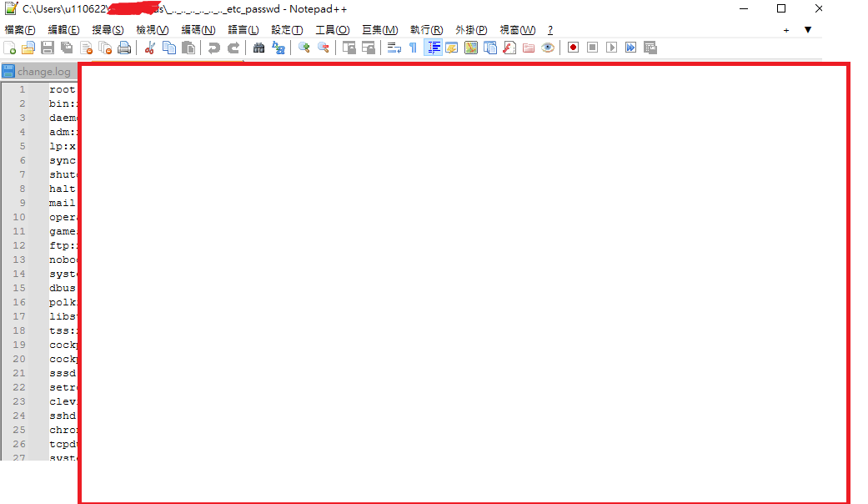Close all documents icon
Screen dimensions: 868x504
[104, 48]
